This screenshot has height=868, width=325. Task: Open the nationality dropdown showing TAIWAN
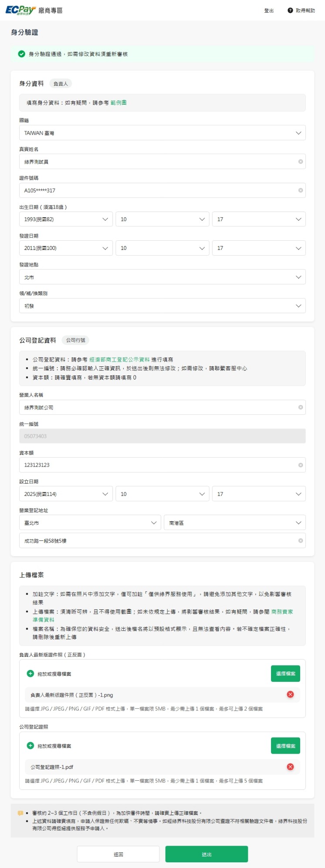162,133
